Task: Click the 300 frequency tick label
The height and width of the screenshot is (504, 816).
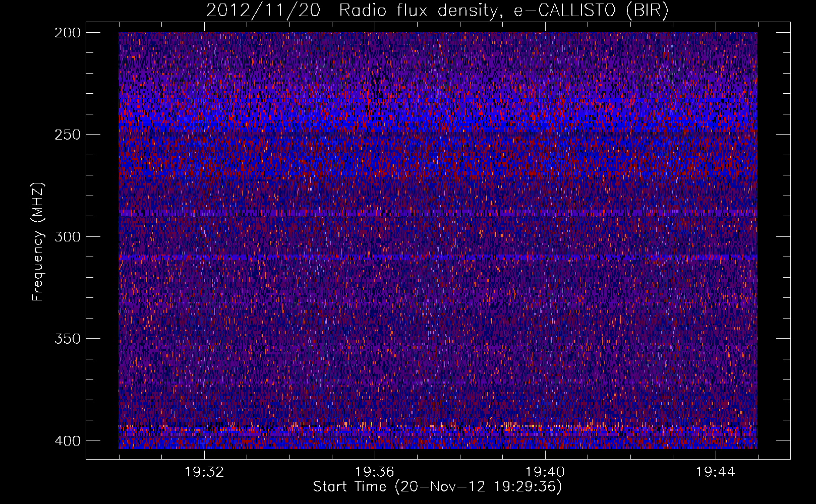Action: (67, 236)
